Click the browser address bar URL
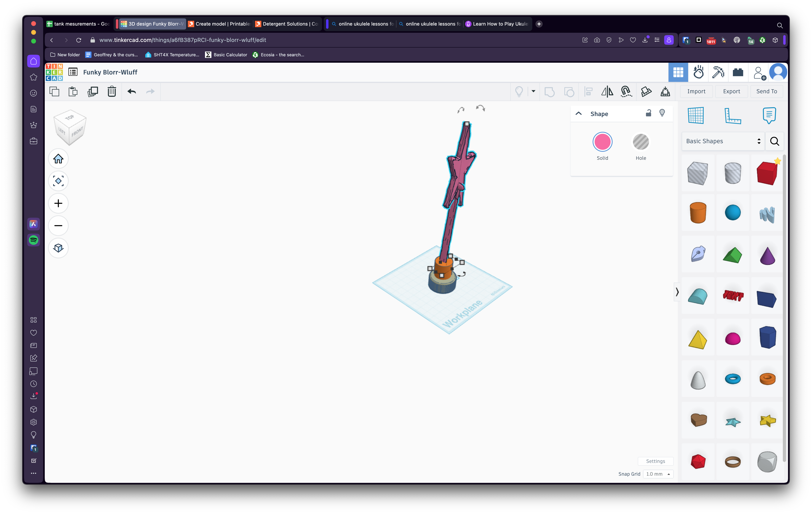The image size is (812, 514). coord(182,40)
